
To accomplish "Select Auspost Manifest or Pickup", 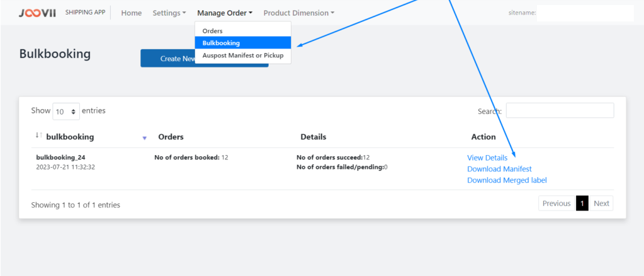I will [x=243, y=55].
